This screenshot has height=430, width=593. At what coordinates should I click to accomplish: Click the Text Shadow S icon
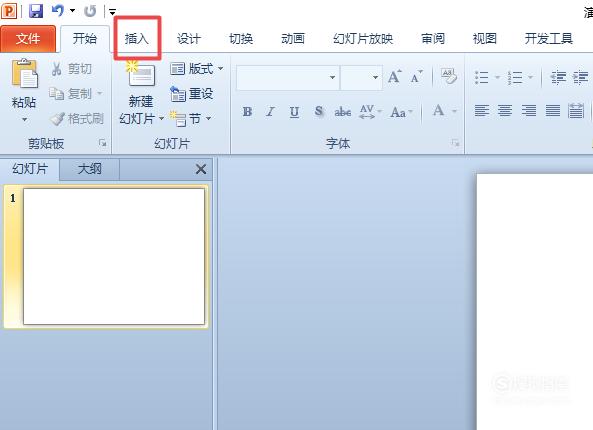pyautogui.click(x=319, y=112)
